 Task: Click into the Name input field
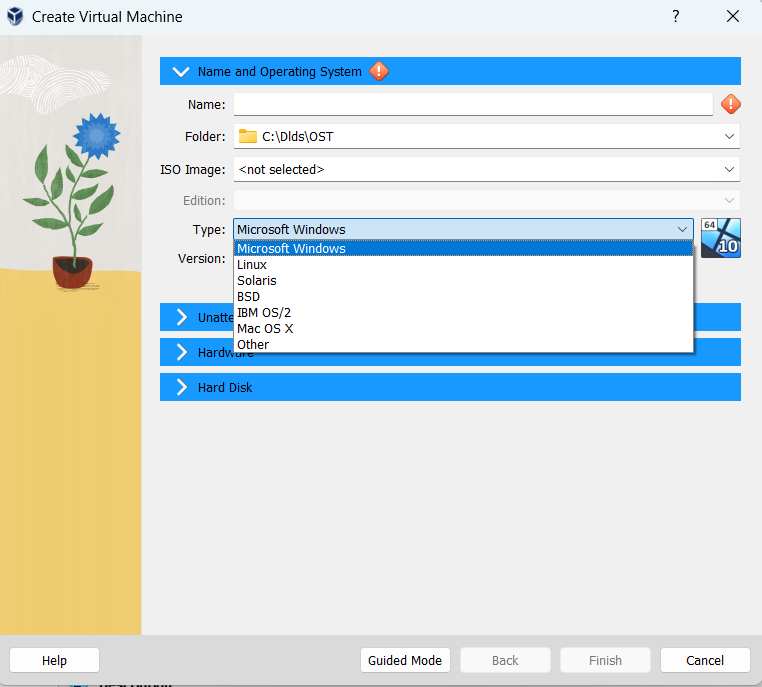pyautogui.click(x=473, y=104)
